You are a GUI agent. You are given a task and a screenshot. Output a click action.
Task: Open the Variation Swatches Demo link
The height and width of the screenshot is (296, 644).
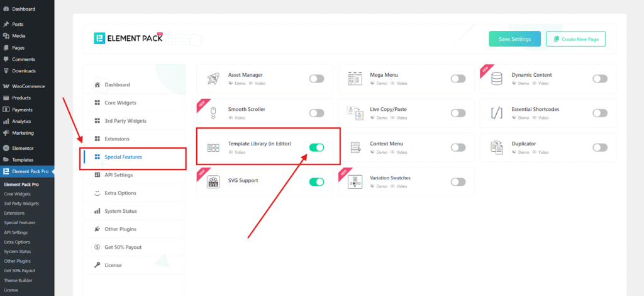click(x=379, y=186)
